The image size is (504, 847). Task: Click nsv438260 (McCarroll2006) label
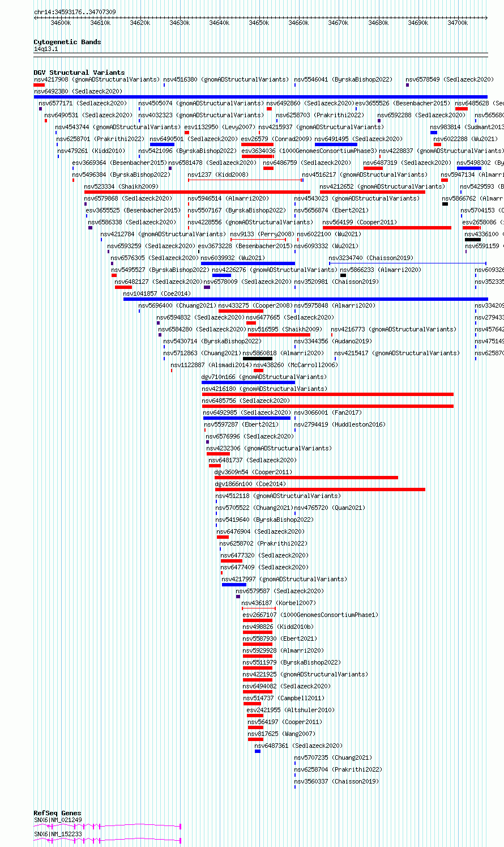point(296,365)
